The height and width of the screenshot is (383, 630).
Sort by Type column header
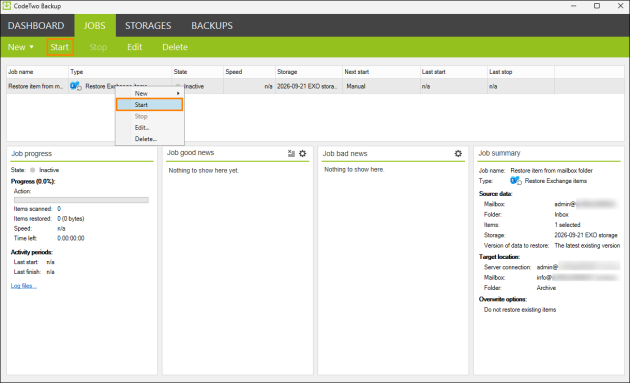(120, 72)
